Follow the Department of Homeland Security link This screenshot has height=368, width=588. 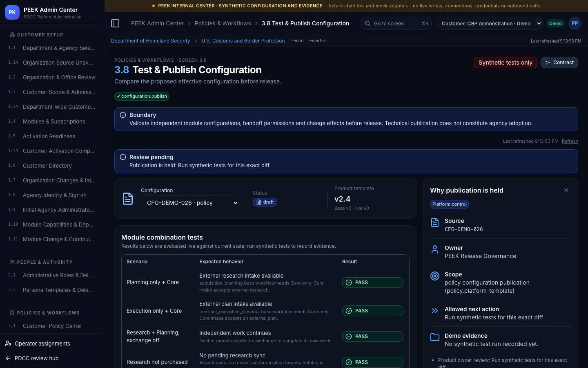coord(150,41)
